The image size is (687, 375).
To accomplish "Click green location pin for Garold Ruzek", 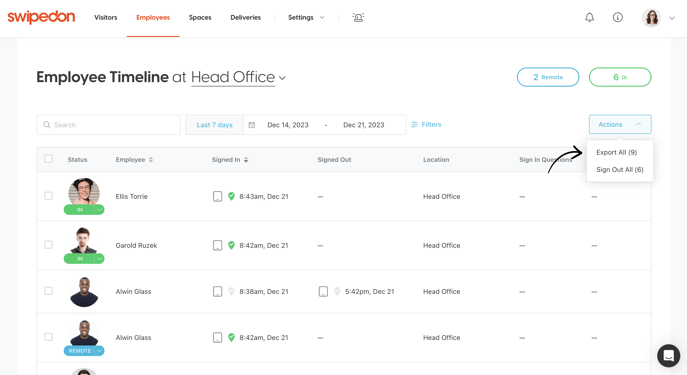I will (x=231, y=245).
